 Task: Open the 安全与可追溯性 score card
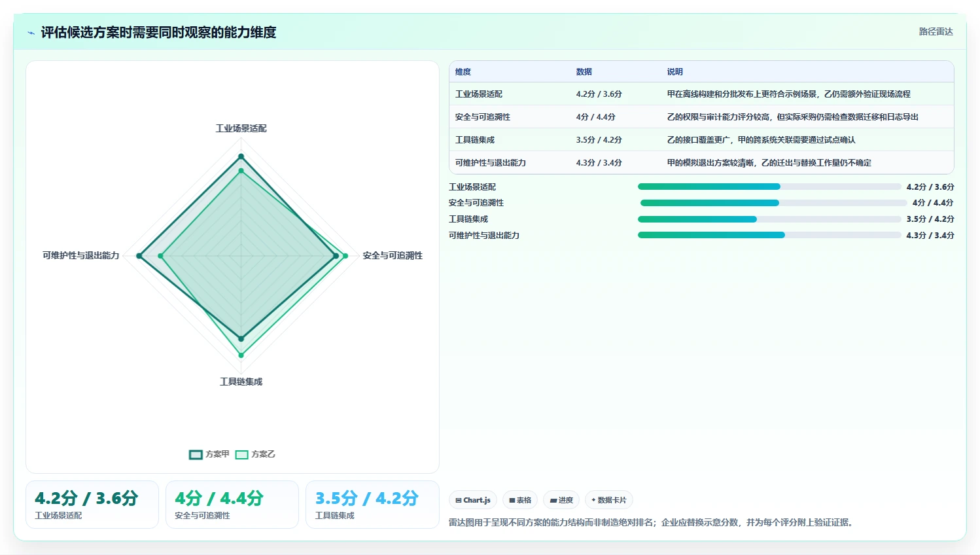pyautogui.click(x=232, y=505)
